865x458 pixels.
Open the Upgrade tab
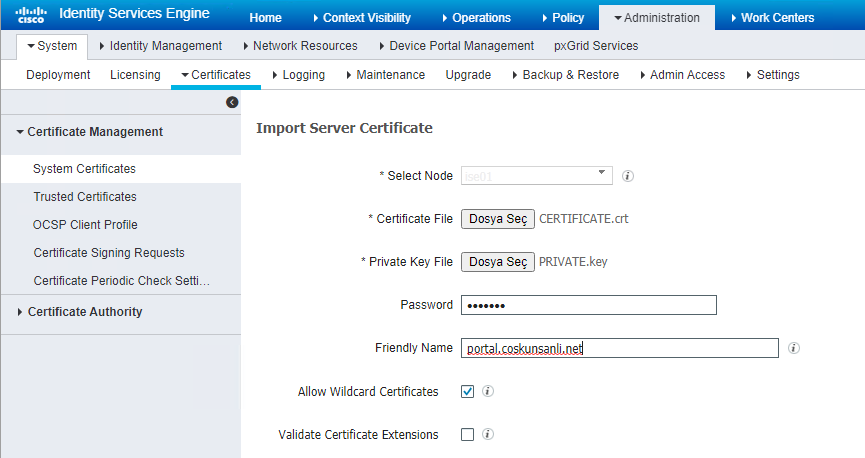(x=468, y=74)
